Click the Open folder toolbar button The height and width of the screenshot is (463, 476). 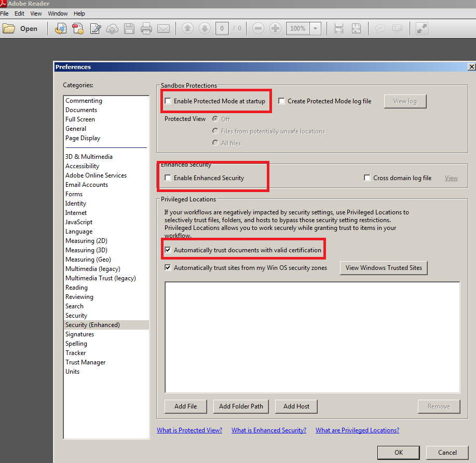[20, 29]
